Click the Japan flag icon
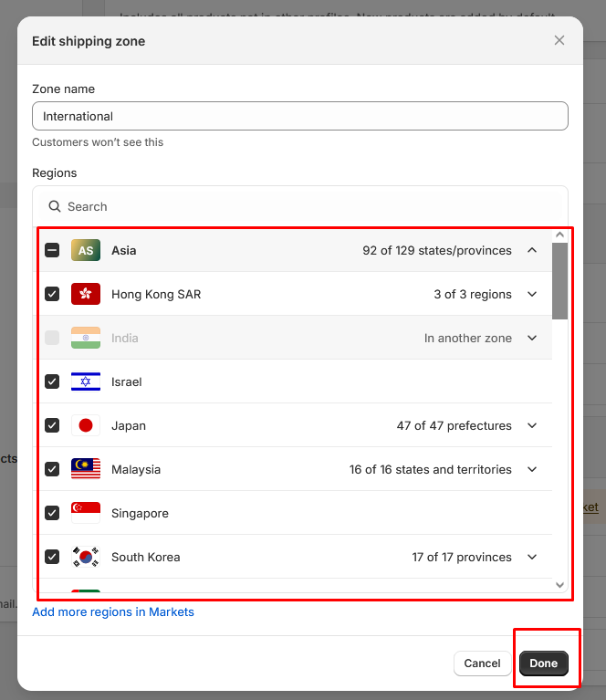 [85, 425]
